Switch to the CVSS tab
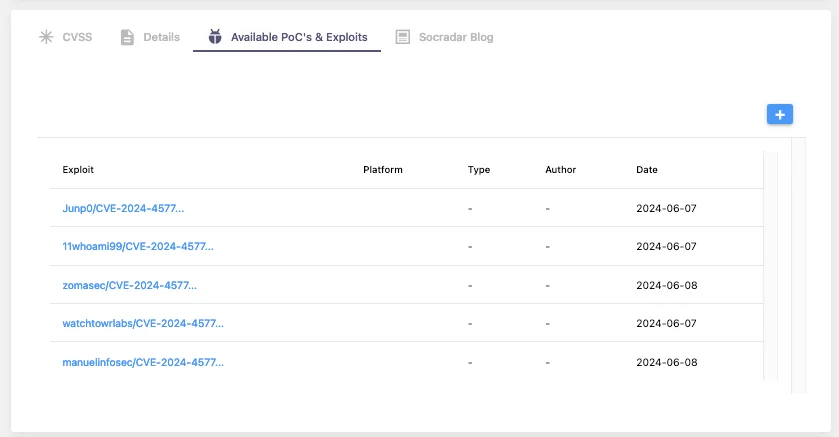839x437 pixels. click(65, 37)
